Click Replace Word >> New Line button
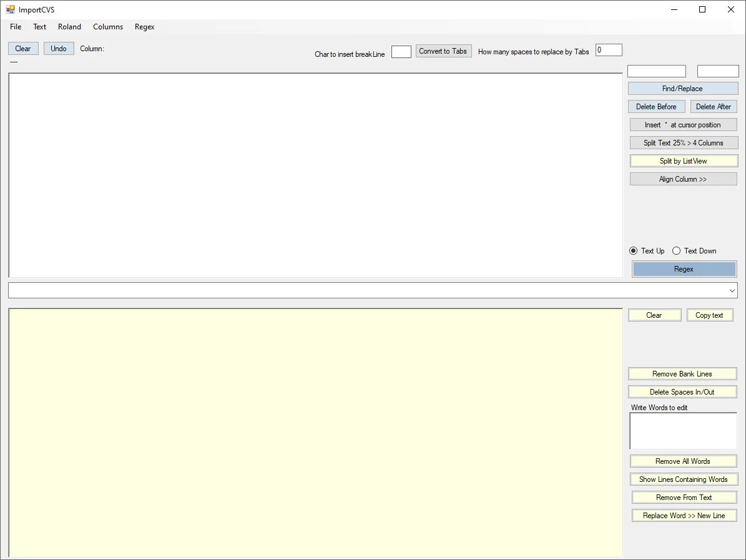The height and width of the screenshot is (560, 746). (684, 515)
